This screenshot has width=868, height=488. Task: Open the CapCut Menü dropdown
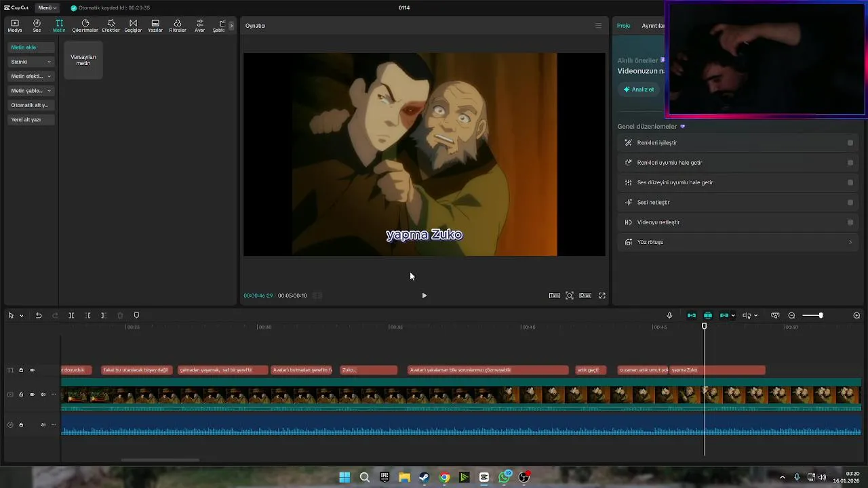coord(47,7)
